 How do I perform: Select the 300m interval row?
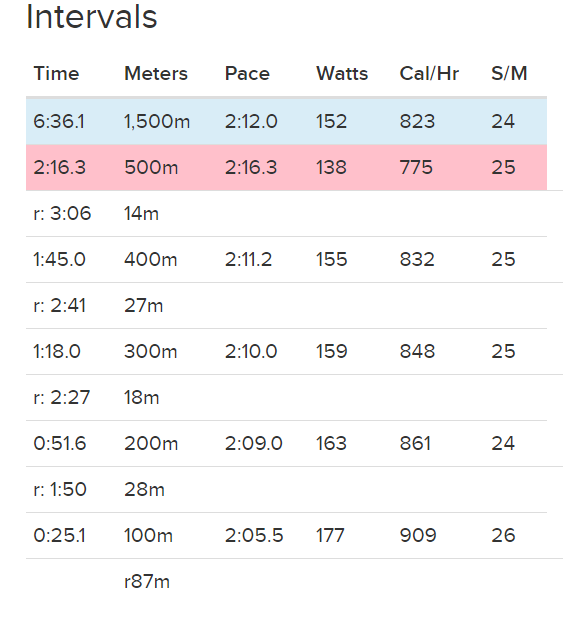[x=286, y=352]
